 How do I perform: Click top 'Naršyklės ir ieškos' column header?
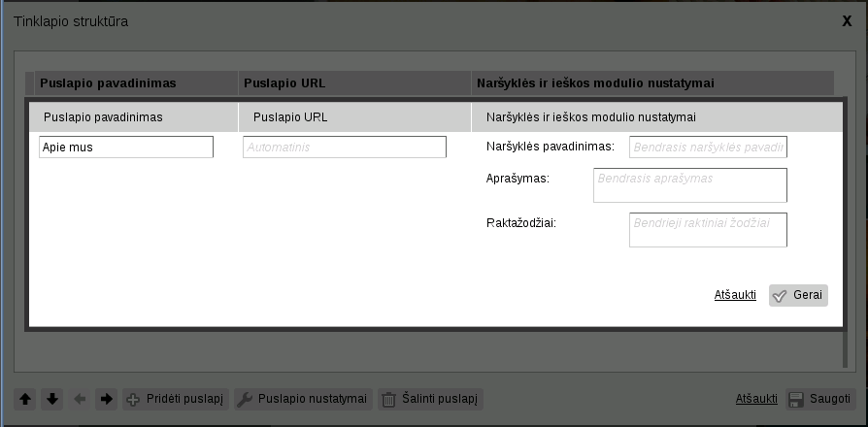pos(595,83)
